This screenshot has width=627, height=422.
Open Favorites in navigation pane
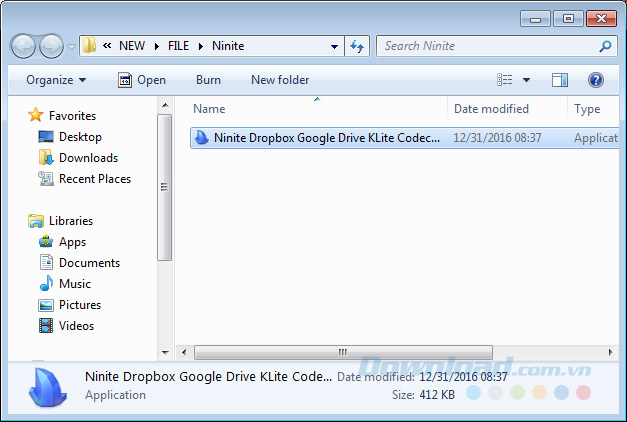[72, 116]
